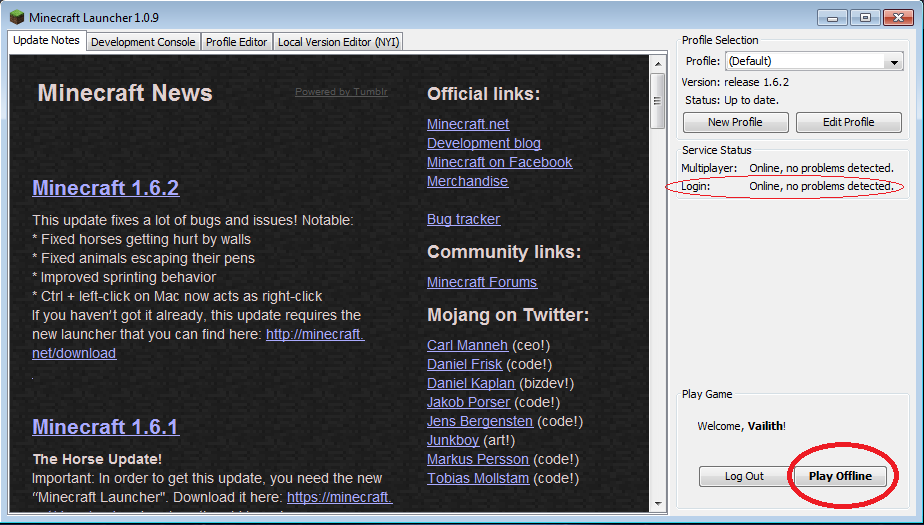Viewport: 924px width, 525px height.
Task: Open the Minecraft on Facebook link
Action: [x=500, y=162]
